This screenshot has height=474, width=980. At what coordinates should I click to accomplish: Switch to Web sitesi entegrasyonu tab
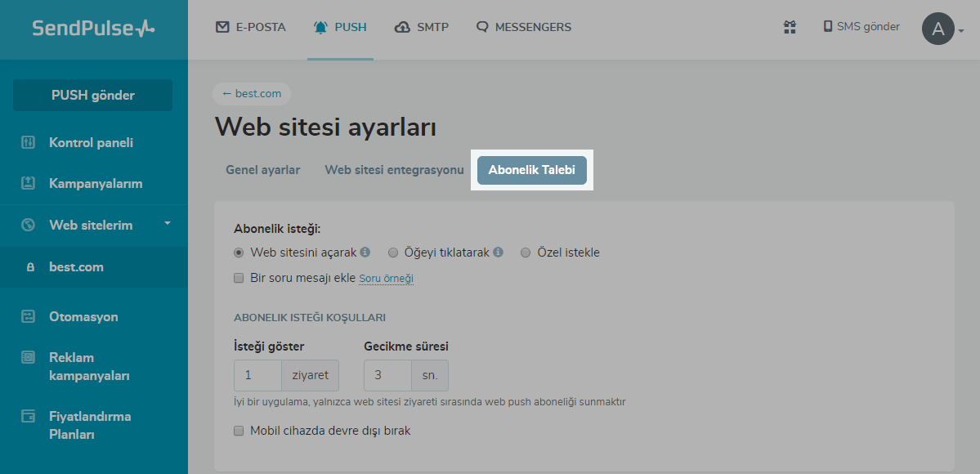click(x=395, y=170)
